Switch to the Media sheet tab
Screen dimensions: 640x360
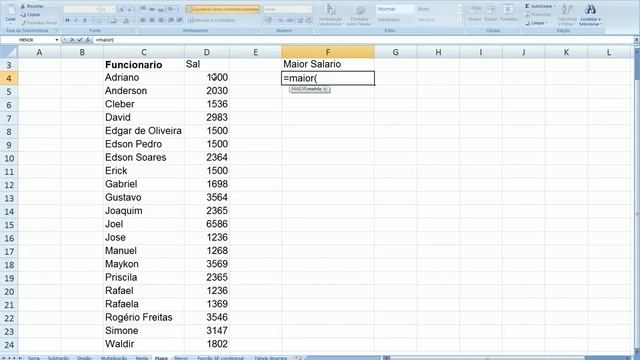click(142, 358)
